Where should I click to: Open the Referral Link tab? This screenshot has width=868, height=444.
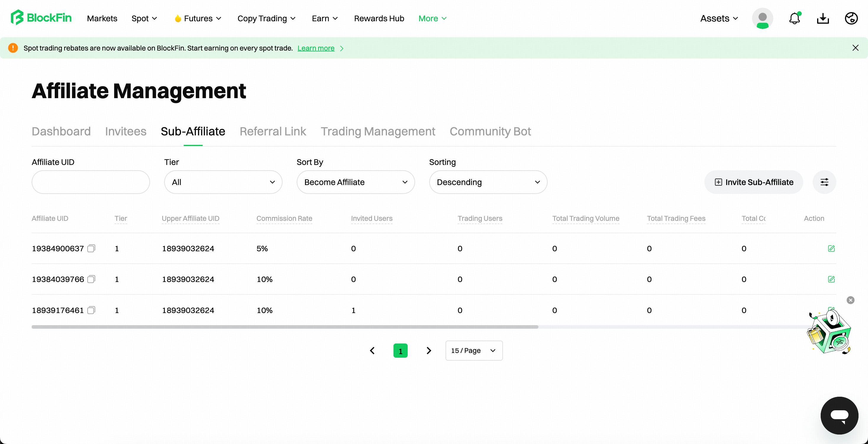click(x=272, y=131)
